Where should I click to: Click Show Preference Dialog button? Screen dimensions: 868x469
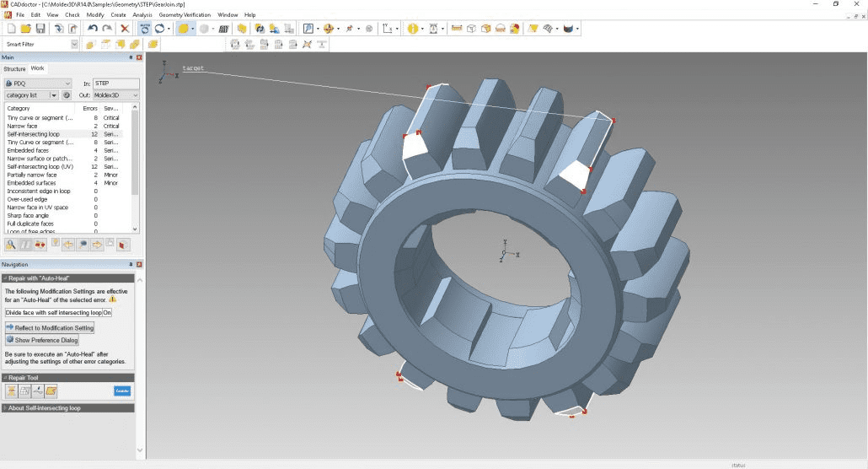point(42,340)
